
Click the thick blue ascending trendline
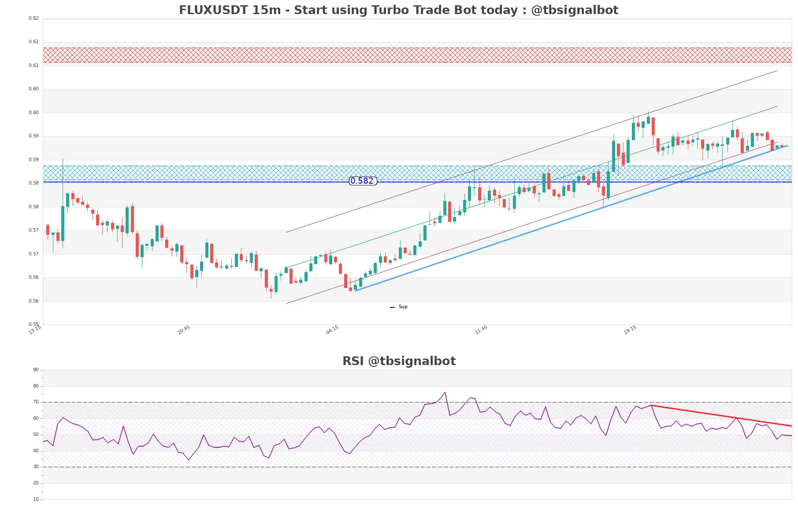tap(571, 218)
